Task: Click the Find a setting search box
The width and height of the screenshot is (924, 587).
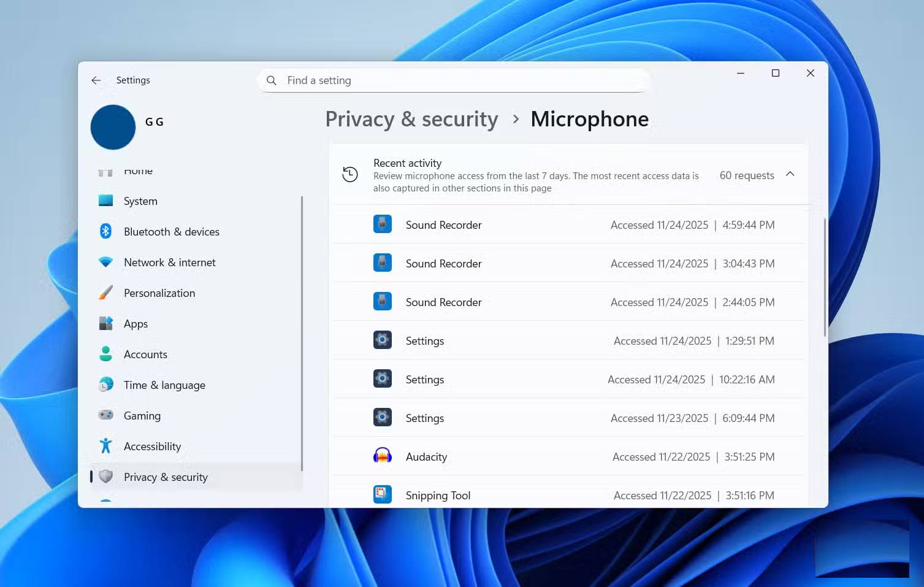Action: pyautogui.click(x=454, y=80)
